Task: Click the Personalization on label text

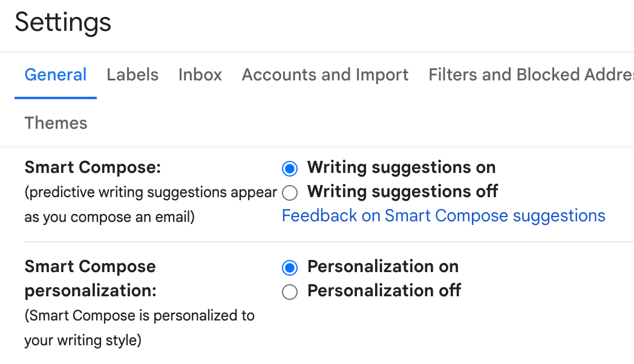Action: 383,267
